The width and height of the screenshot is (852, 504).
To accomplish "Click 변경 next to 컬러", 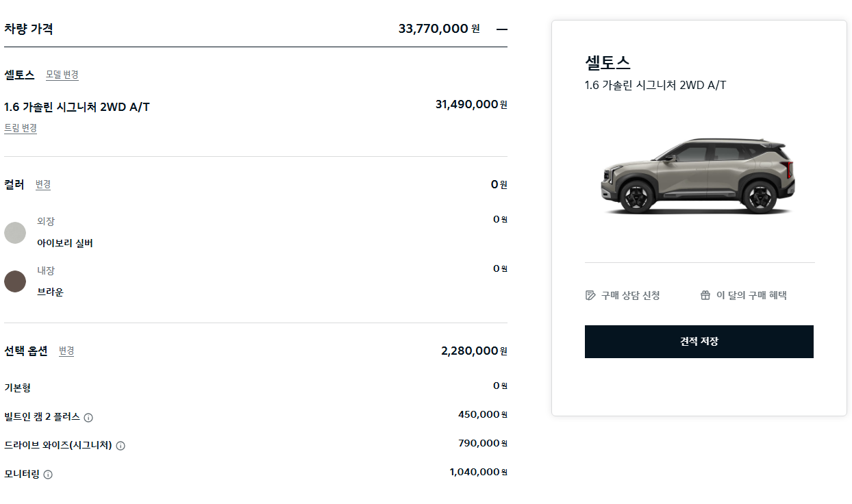I will 43,184.
